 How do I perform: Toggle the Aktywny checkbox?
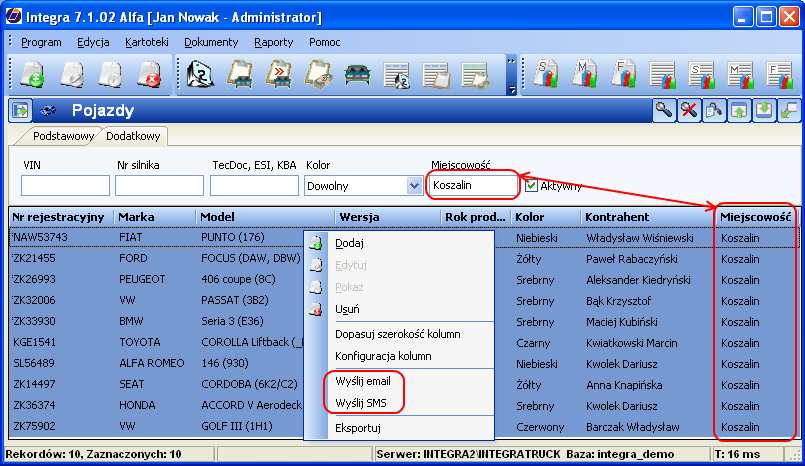coord(531,186)
